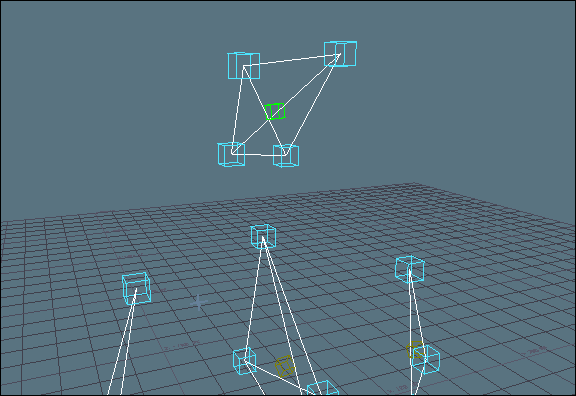Viewport: 576px width, 396px height.
Task: Pick lower-right cyan cube of floating quad
Action: pyautogui.click(x=286, y=155)
